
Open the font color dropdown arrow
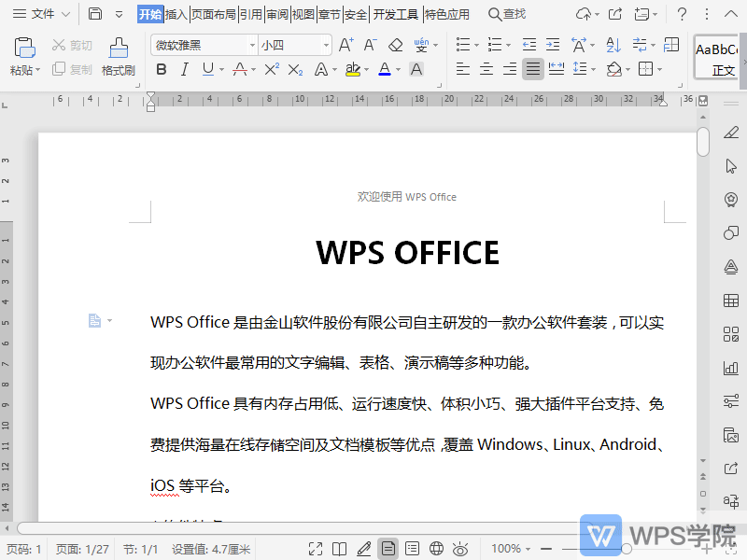pos(397,69)
